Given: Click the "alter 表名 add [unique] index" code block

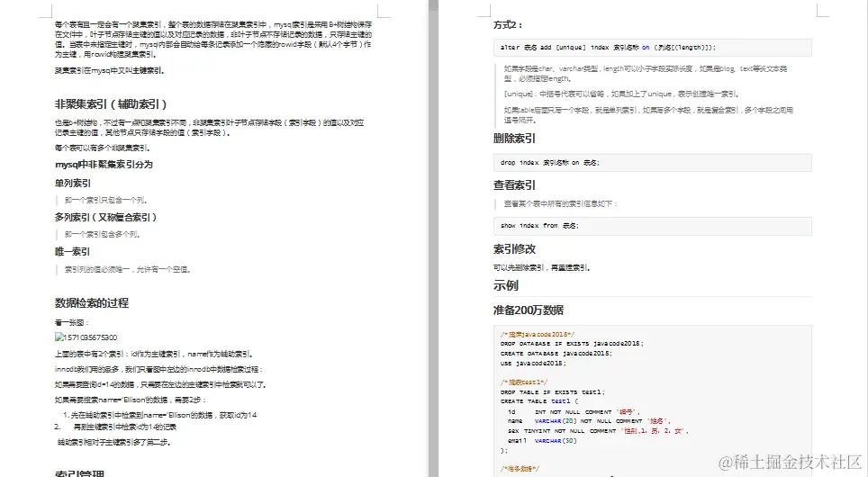Looking at the screenshot, I should click(x=653, y=48).
